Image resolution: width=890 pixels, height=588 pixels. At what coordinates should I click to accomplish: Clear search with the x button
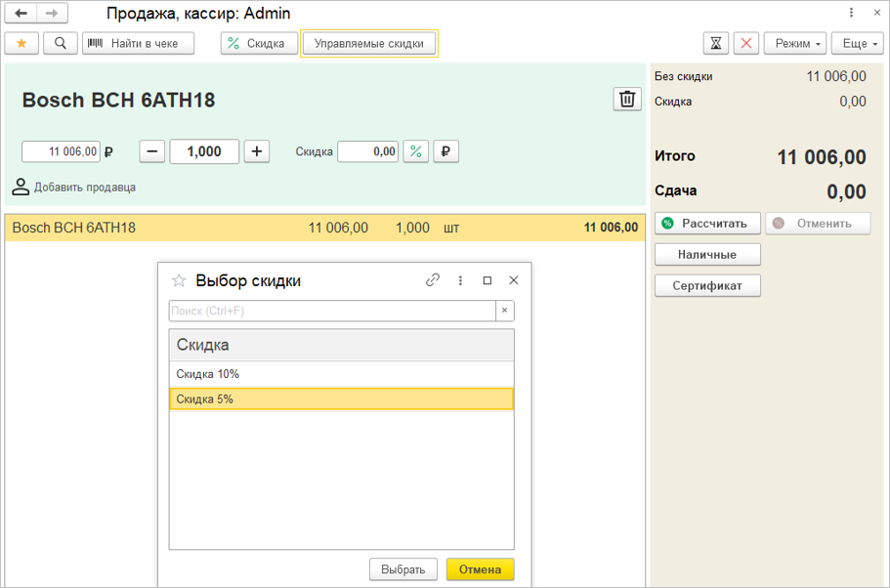tap(505, 311)
